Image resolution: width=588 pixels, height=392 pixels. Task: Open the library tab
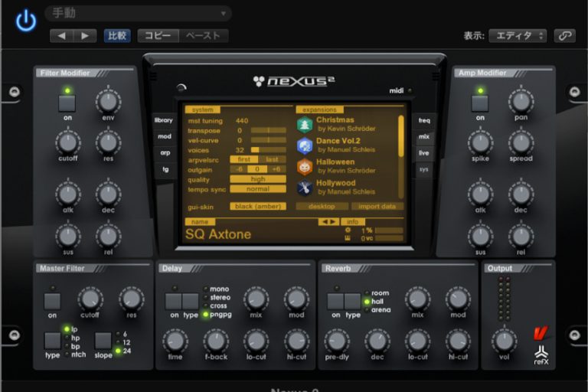pyautogui.click(x=164, y=120)
